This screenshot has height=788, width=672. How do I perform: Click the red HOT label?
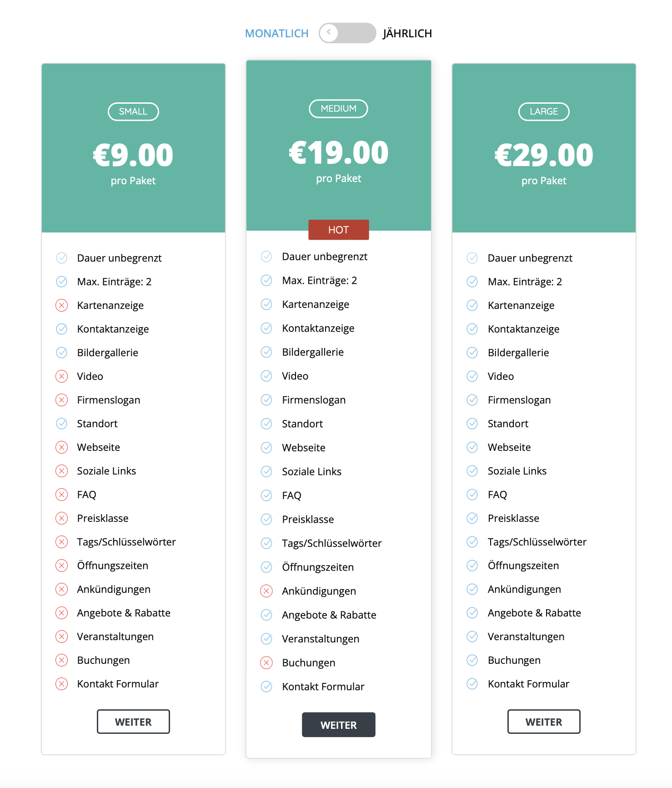(338, 230)
